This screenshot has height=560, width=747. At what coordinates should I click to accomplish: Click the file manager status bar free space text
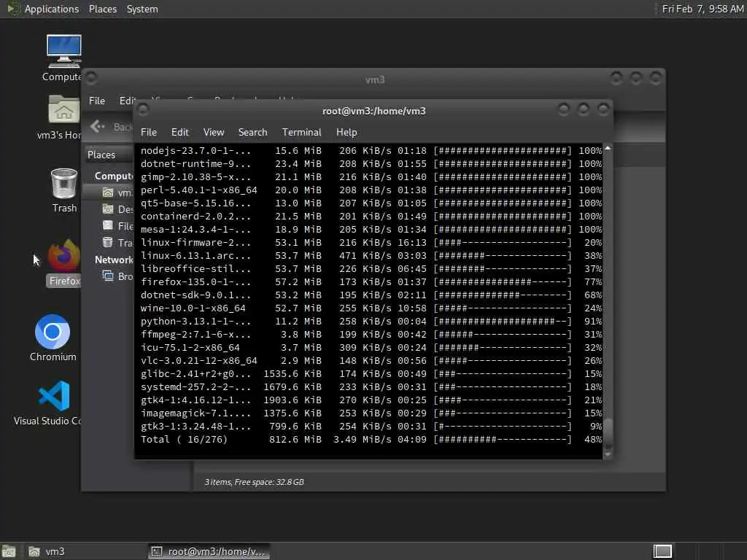[x=255, y=482]
